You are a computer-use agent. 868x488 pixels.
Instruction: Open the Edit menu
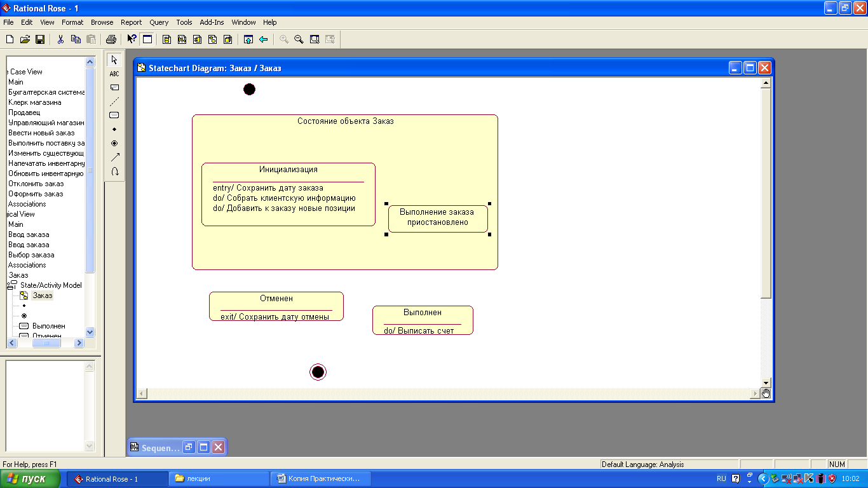pyautogui.click(x=27, y=22)
